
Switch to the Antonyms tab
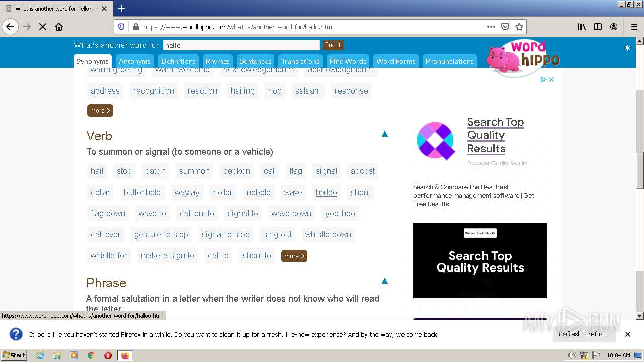[x=134, y=61]
